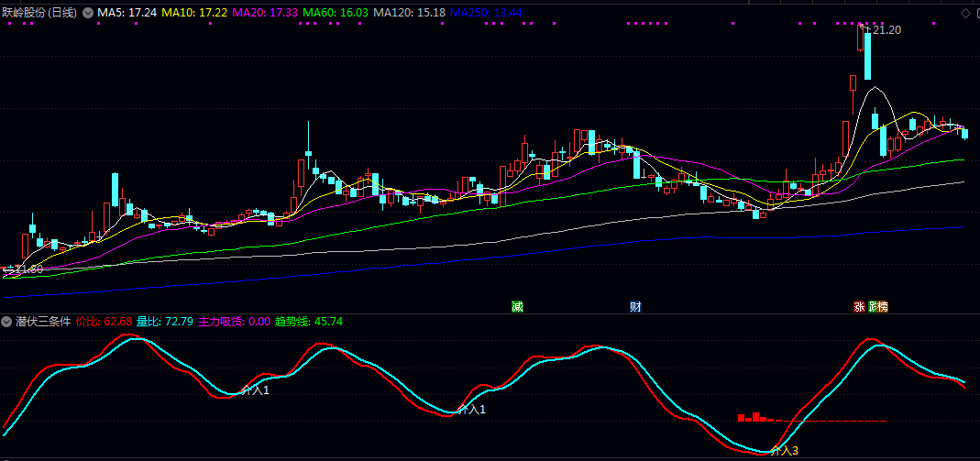Click the diamond icon in the chart header
The width and height of the screenshot is (980, 461).
(964, 13)
